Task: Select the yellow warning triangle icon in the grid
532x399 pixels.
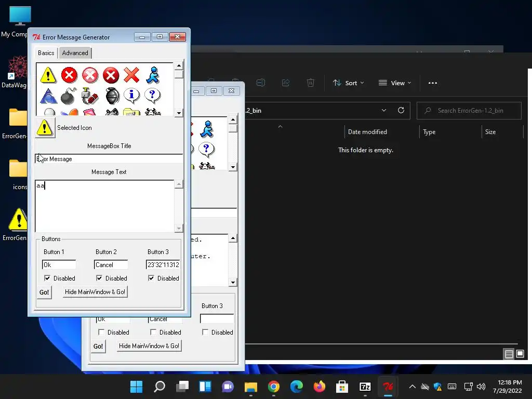Action: point(48,75)
